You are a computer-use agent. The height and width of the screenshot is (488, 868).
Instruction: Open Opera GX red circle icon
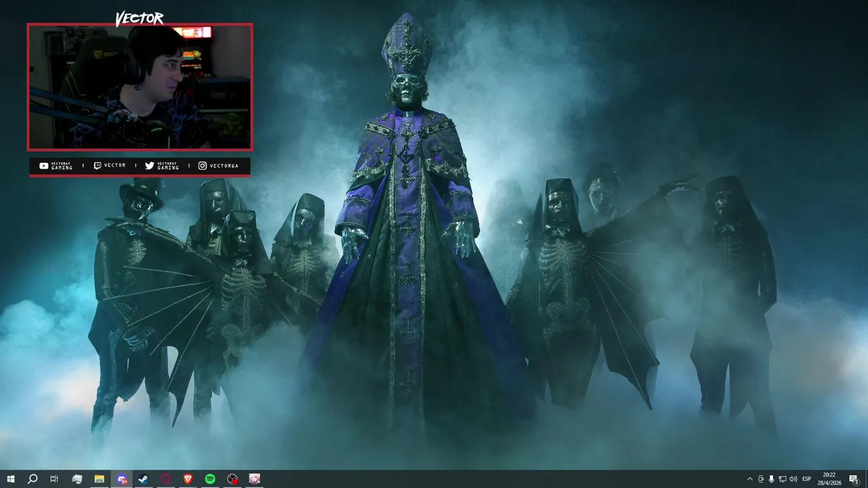[166, 479]
